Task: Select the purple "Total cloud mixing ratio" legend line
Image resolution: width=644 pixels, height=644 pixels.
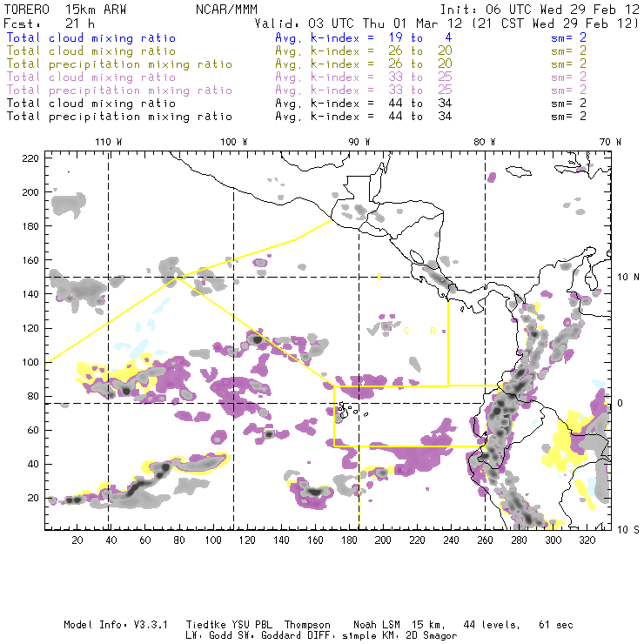Action: 91,77
